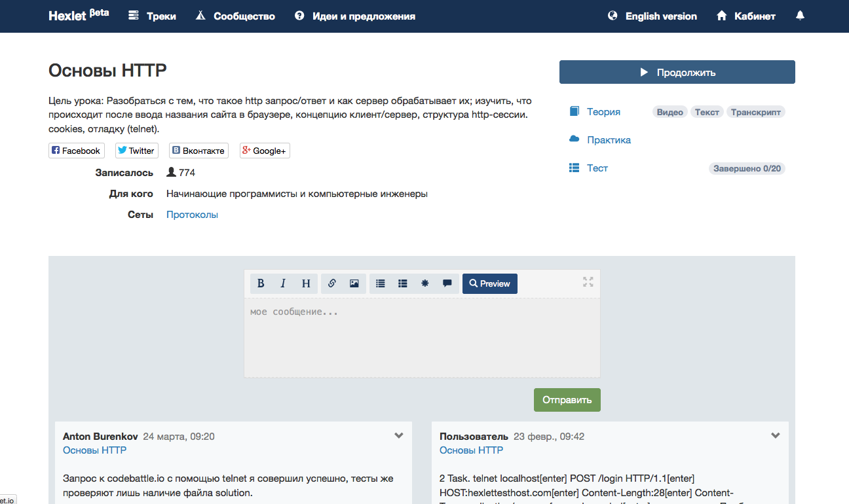This screenshot has height=504, width=849.
Task: Switch to the English version
Action: pos(660,16)
